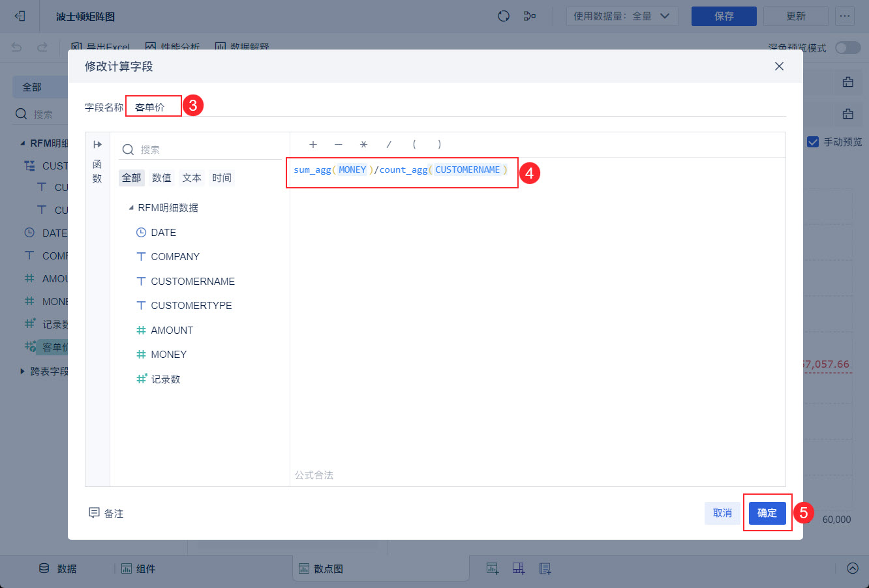Select the 数值 filter tab
This screenshot has width=869, height=588.
pyautogui.click(x=162, y=178)
